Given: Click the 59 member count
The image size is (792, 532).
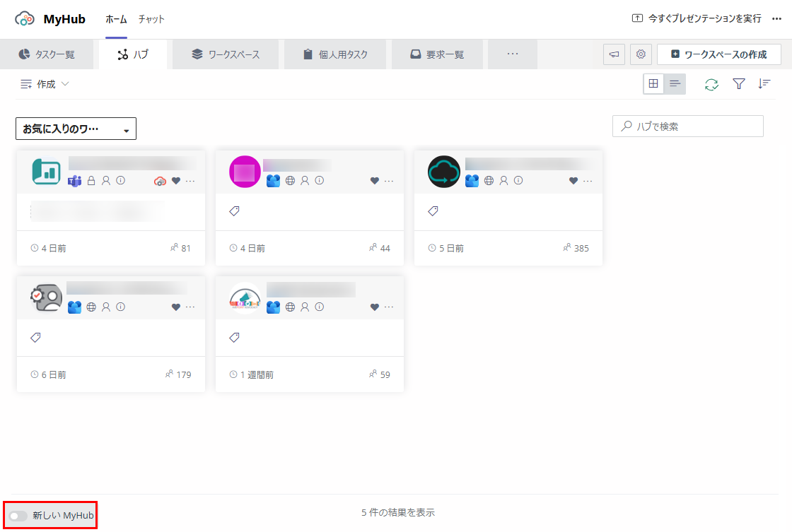Looking at the screenshot, I should [380, 374].
